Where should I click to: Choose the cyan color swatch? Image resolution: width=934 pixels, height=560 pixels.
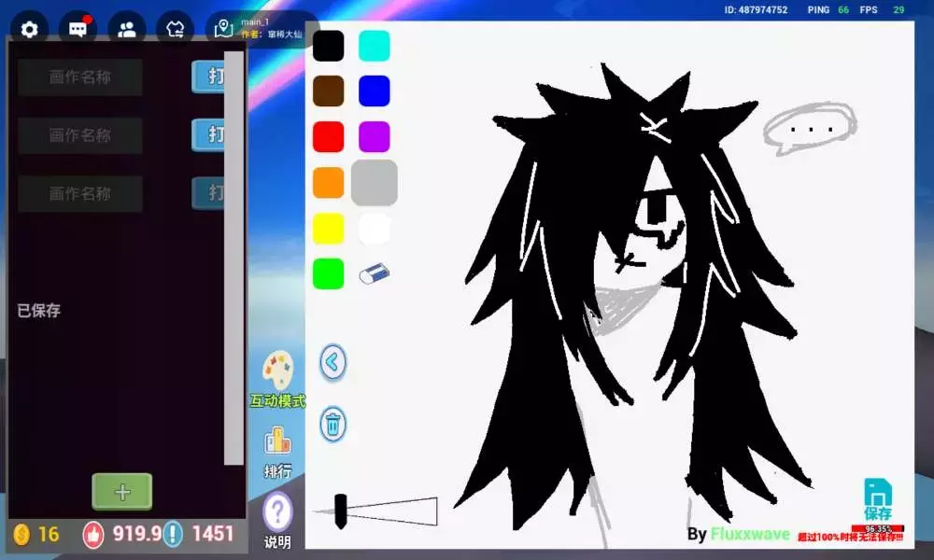[x=374, y=46]
